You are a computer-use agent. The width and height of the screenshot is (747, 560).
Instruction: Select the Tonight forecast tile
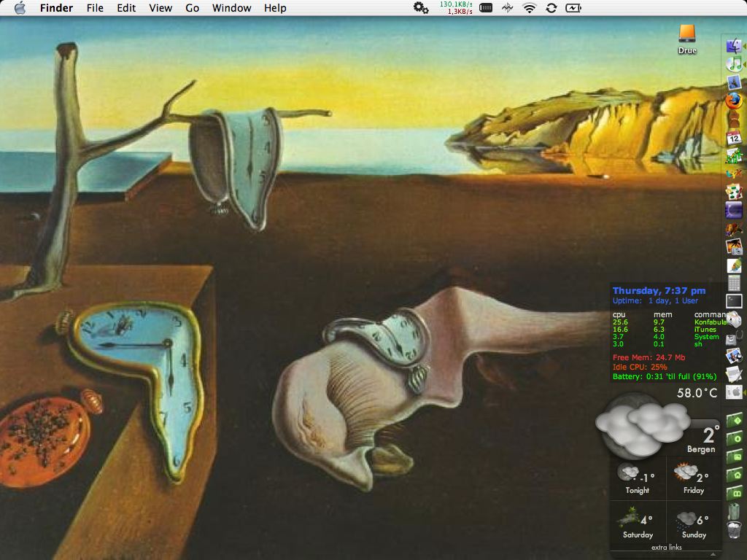click(638, 480)
